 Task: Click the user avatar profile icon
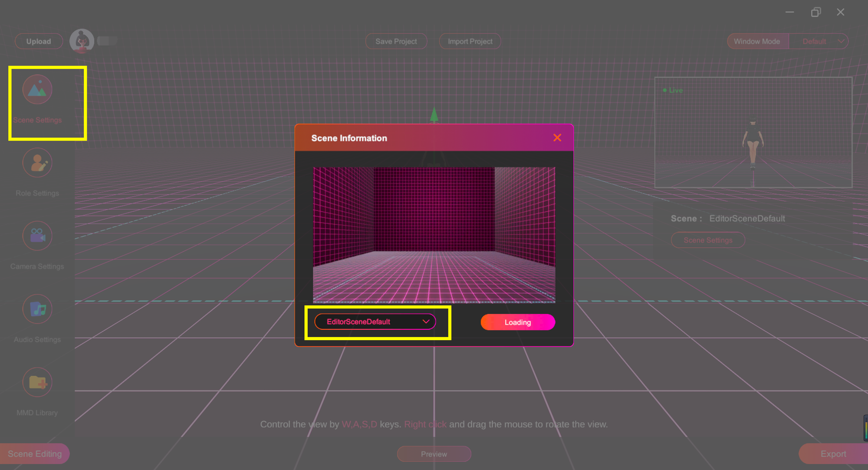click(82, 41)
